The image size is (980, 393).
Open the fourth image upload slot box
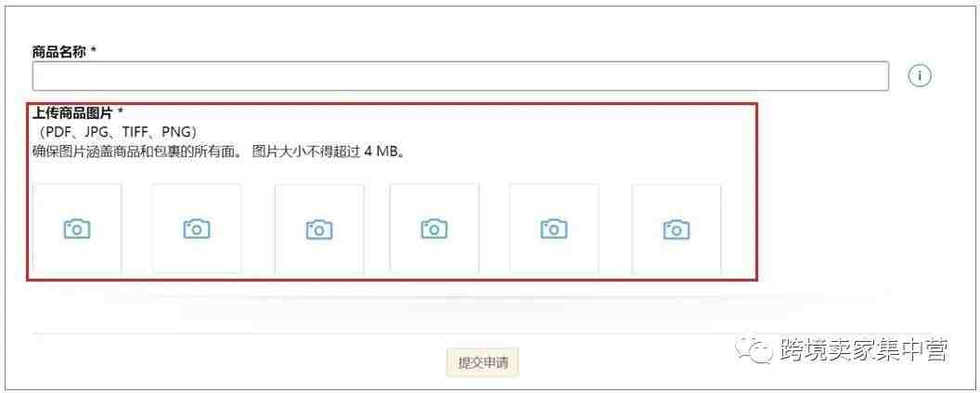point(434,229)
